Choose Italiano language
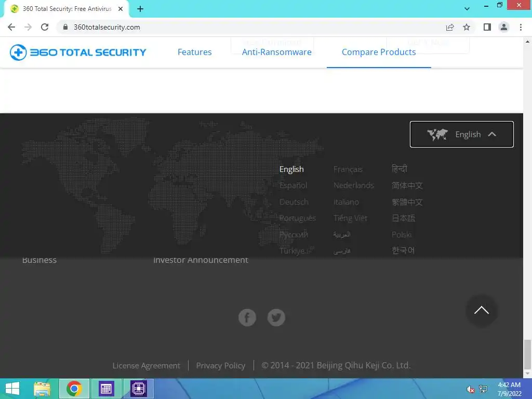 click(x=345, y=202)
